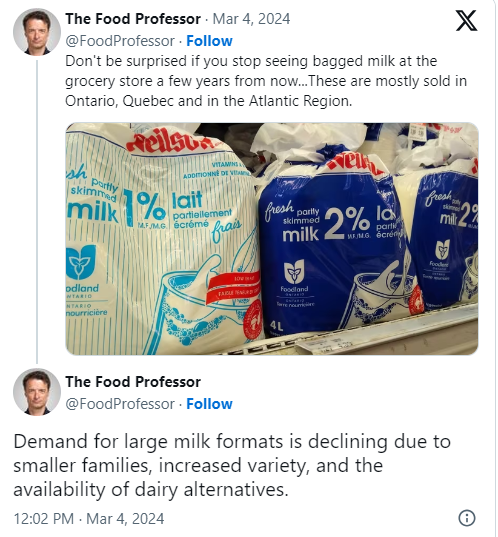The height and width of the screenshot is (537, 498).
Task: Open the lower The Food Professor name
Action: [x=133, y=382]
